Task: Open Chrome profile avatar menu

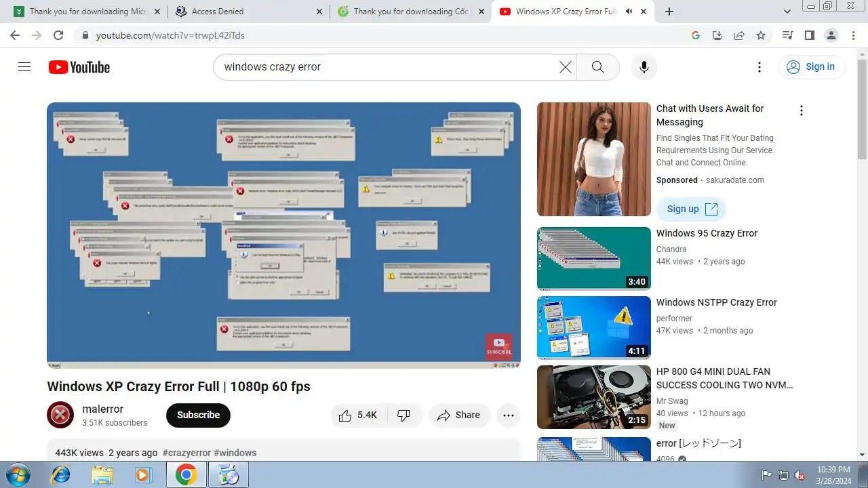Action: click(831, 35)
